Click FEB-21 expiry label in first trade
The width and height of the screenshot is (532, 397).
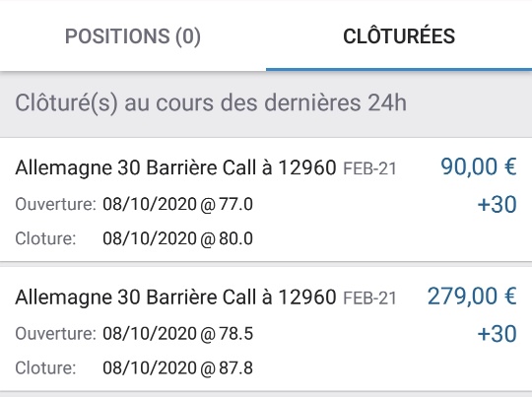pos(369,168)
